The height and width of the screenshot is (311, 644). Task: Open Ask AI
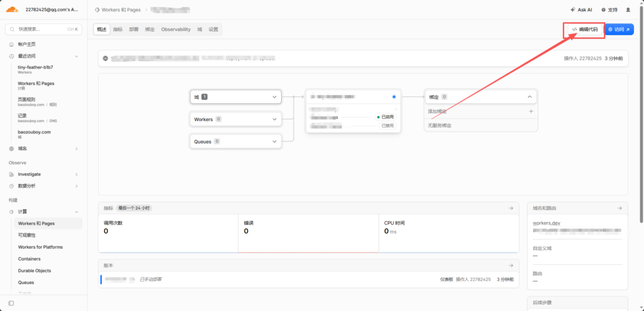click(581, 9)
